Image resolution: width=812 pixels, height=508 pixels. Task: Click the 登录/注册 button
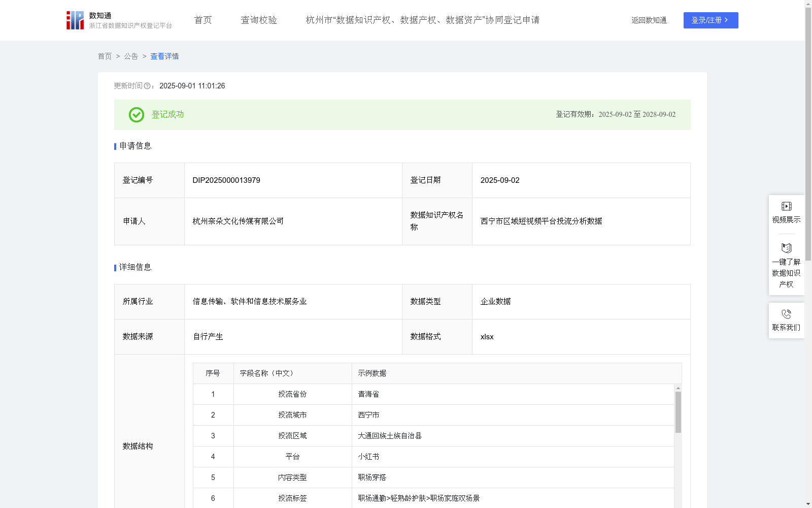point(710,20)
